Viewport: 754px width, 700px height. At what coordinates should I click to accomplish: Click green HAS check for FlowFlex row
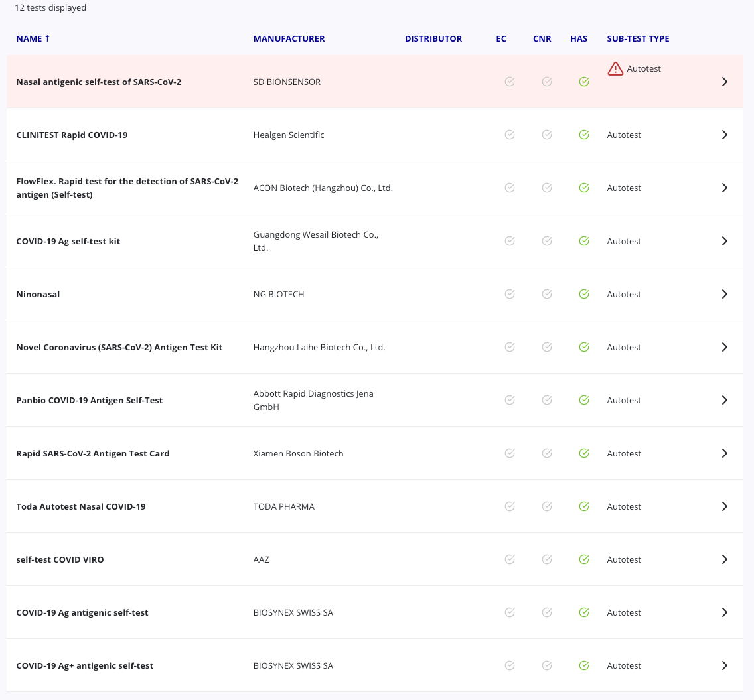584,188
